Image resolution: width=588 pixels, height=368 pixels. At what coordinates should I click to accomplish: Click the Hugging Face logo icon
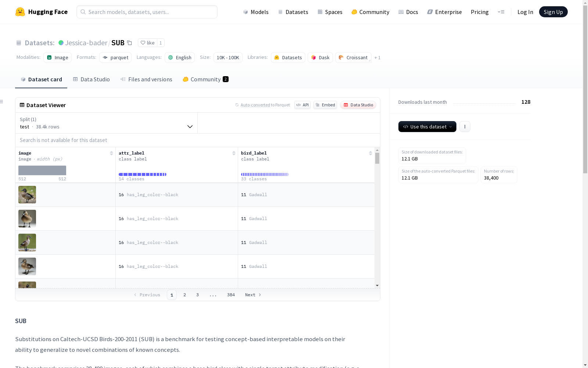[x=20, y=12]
